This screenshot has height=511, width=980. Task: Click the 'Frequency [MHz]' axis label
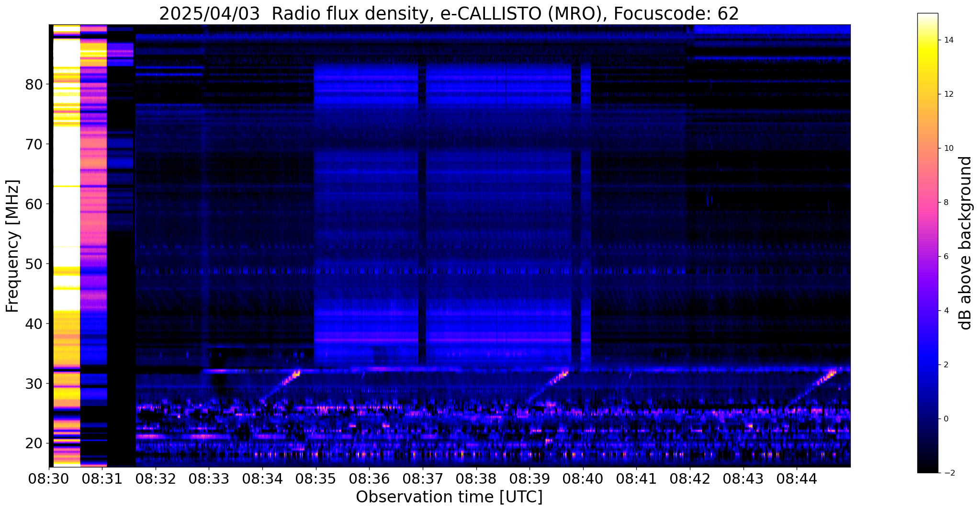tap(13, 246)
